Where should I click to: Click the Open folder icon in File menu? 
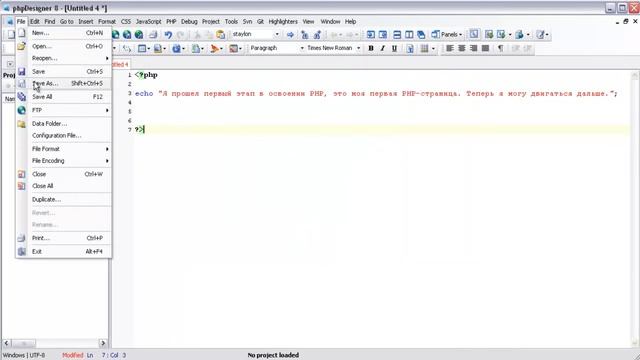(x=22, y=46)
